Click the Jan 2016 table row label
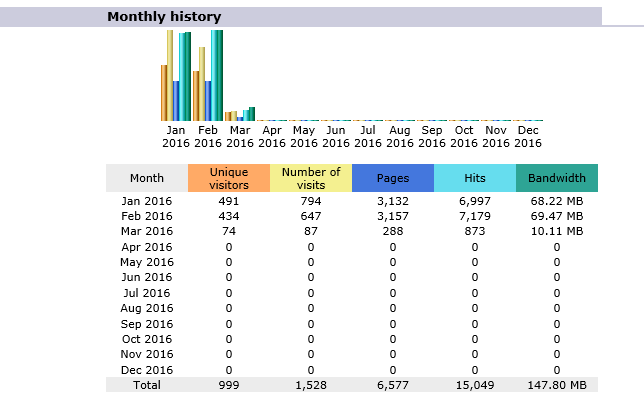Screen dimensions: 644x399 point(147,201)
